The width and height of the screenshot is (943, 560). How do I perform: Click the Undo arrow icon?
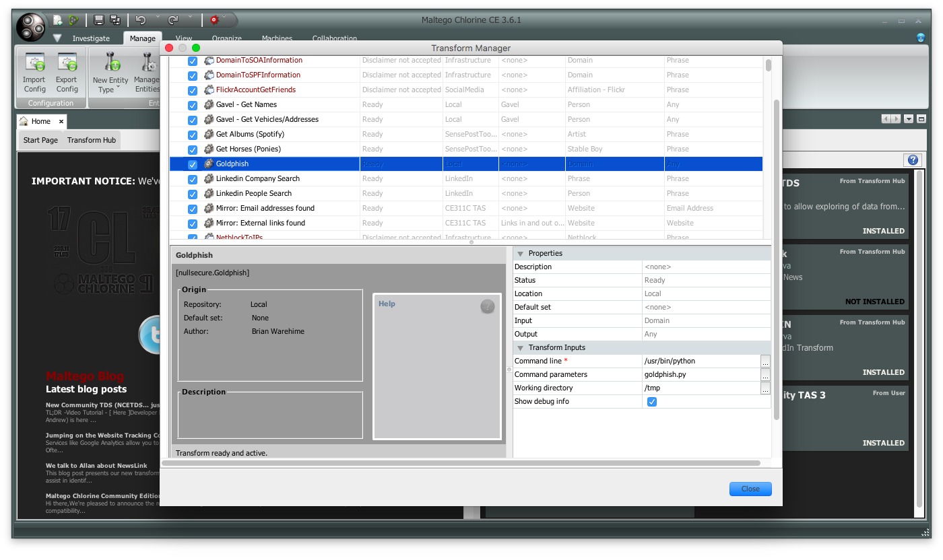pyautogui.click(x=141, y=20)
